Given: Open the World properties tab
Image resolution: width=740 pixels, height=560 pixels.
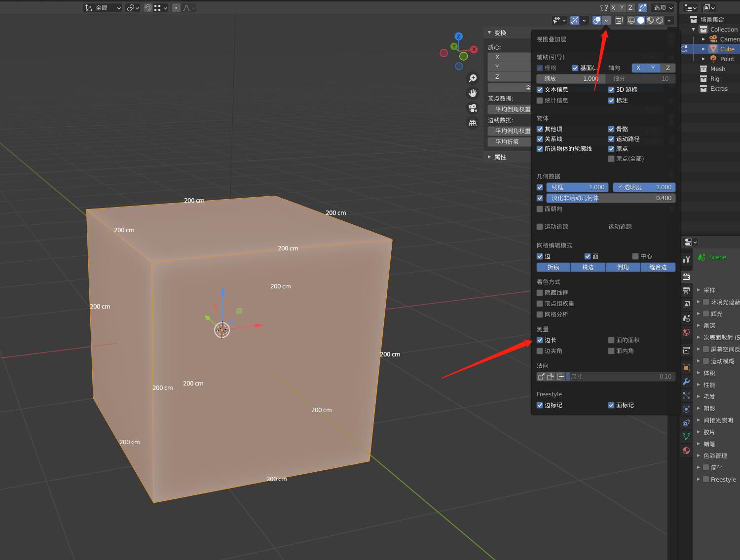Looking at the screenshot, I should [686, 332].
